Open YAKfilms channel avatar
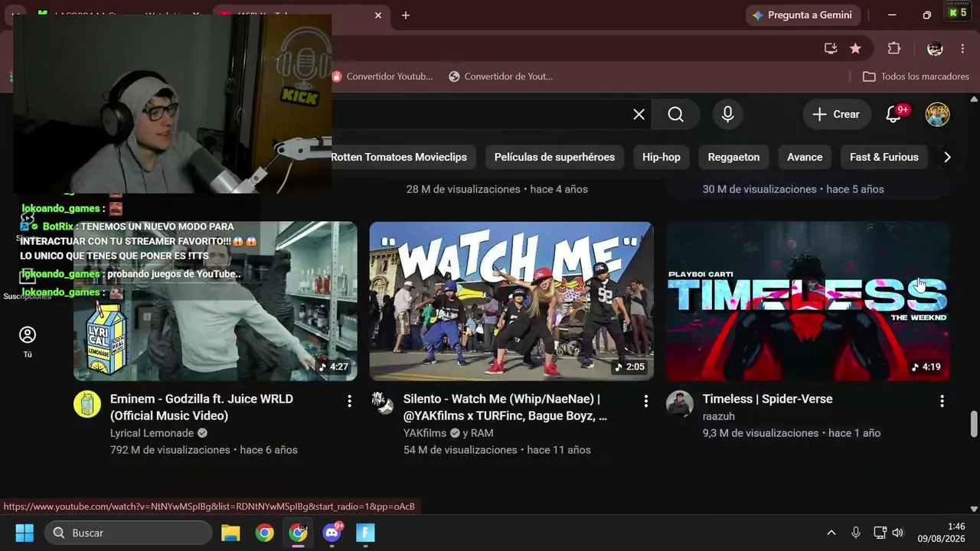Screen dimensions: 980x551 [382, 403]
